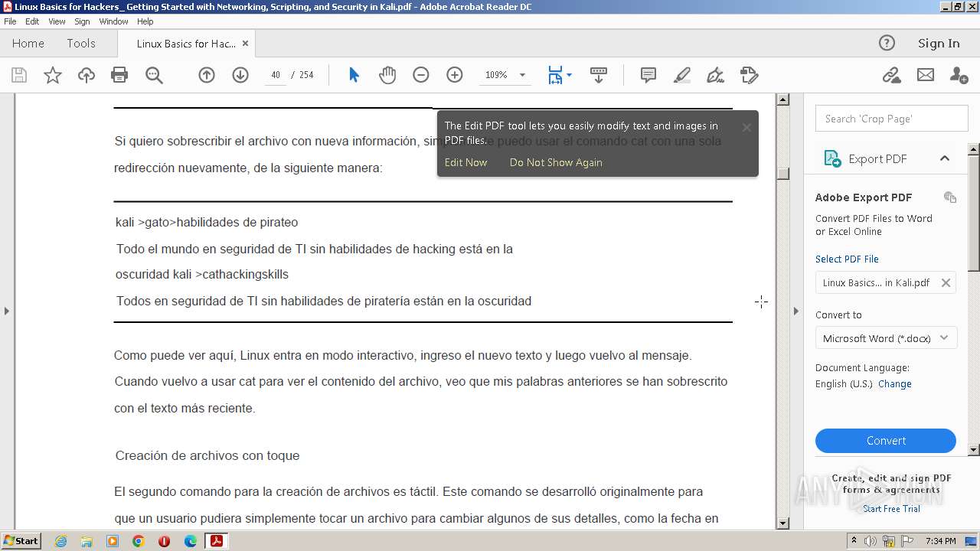Zoom out with the minus icon

coord(421,75)
